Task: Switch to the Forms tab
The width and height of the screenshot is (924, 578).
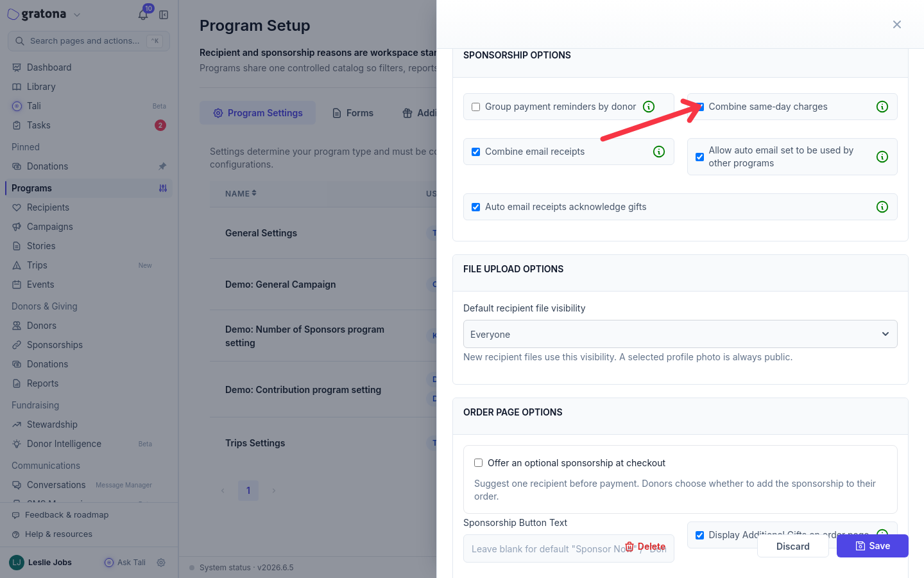Action: click(x=352, y=113)
